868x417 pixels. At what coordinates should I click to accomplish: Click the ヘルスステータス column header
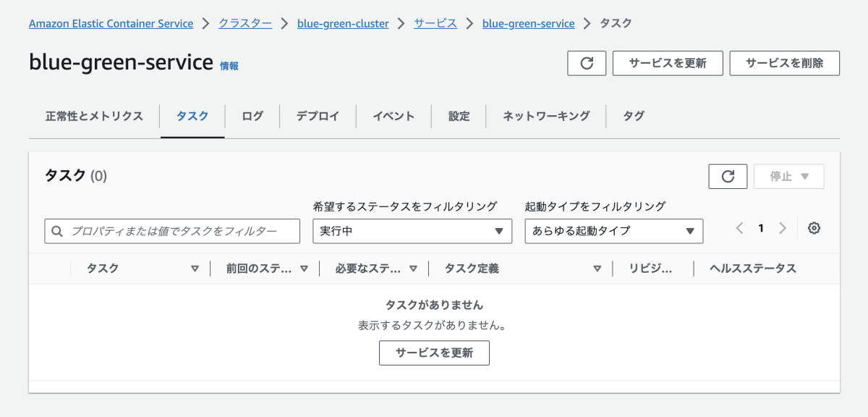[x=752, y=269]
